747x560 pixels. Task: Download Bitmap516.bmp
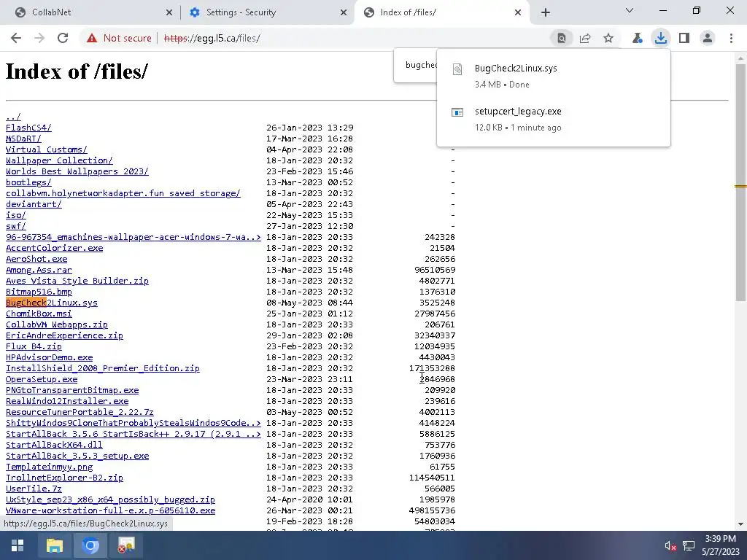[39, 292]
